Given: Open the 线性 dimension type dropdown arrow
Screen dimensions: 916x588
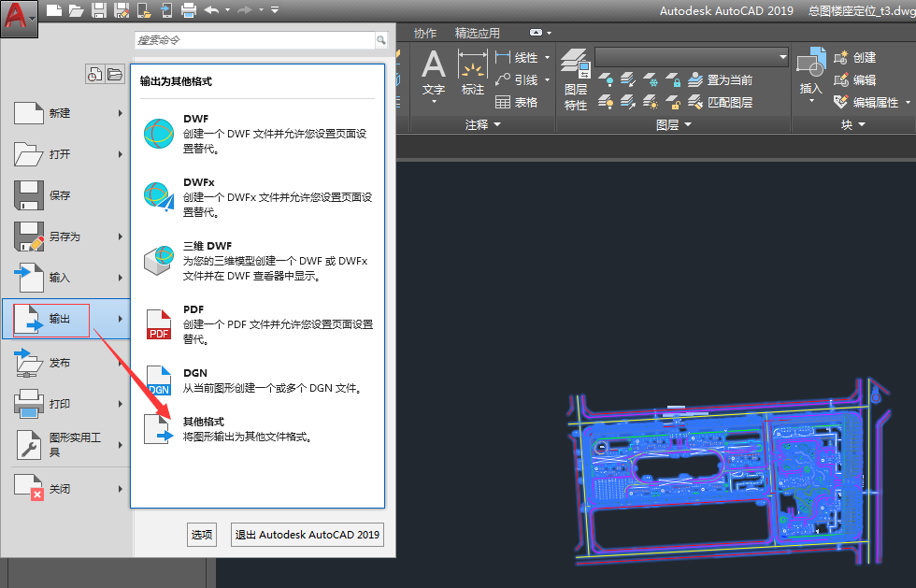Looking at the screenshot, I should tap(548, 57).
